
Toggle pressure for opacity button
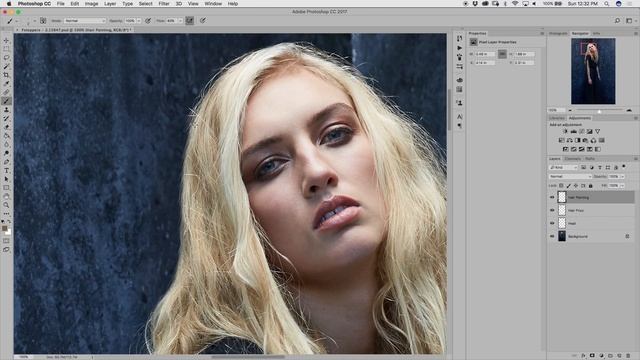coord(148,20)
